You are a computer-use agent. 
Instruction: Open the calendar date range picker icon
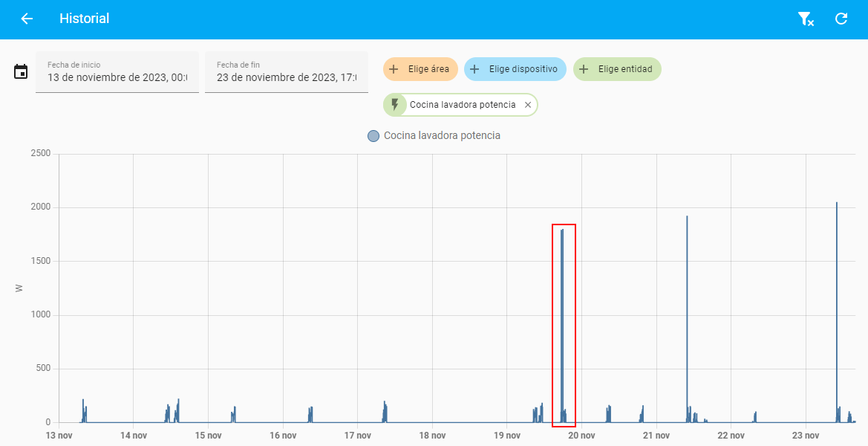[x=21, y=72]
